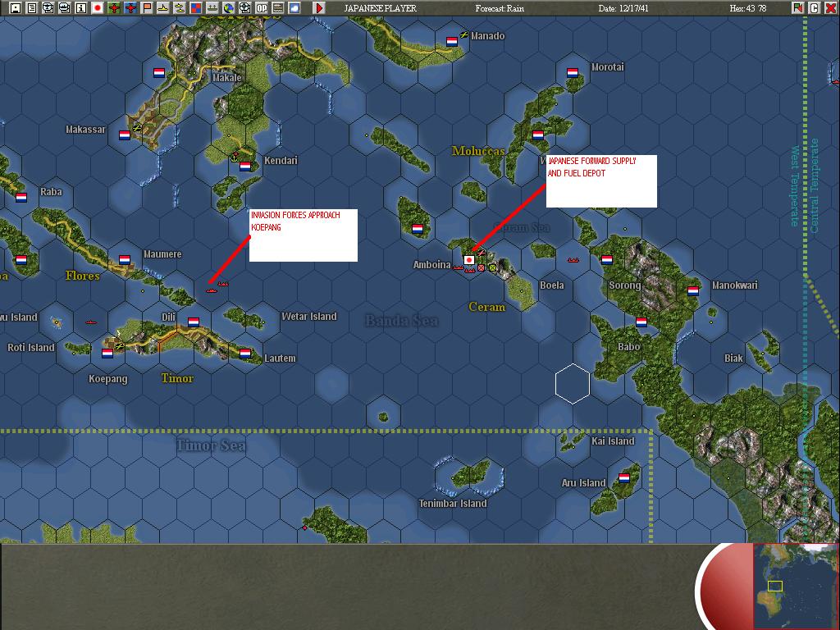
Task: Select the Japanese flag base at Amboina
Action: click(469, 260)
